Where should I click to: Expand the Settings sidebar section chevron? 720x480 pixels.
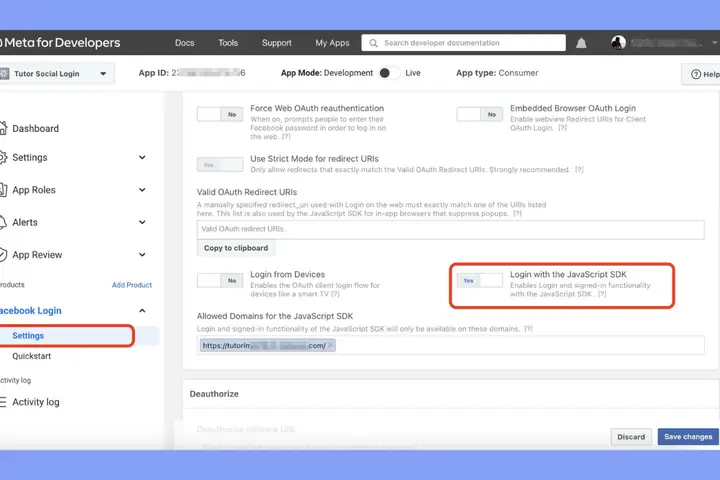tap(142, 158)
